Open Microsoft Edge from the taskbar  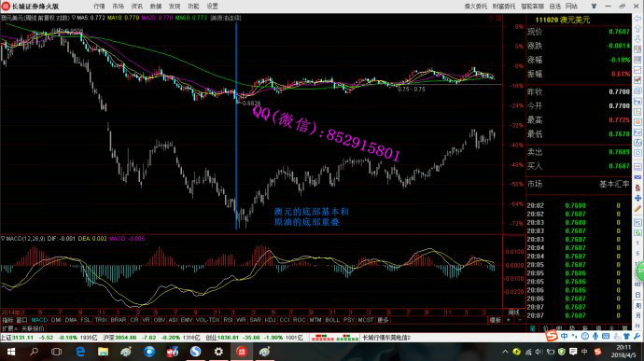80,352
